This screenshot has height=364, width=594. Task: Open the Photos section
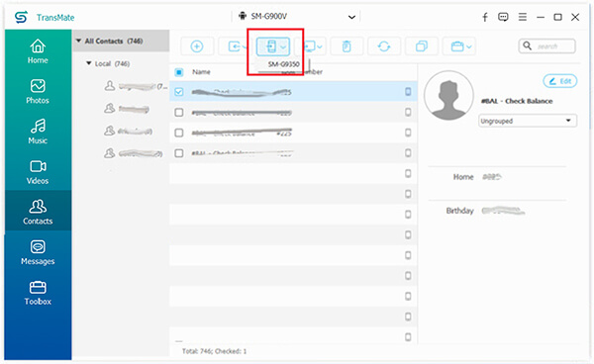click(38, 92)
